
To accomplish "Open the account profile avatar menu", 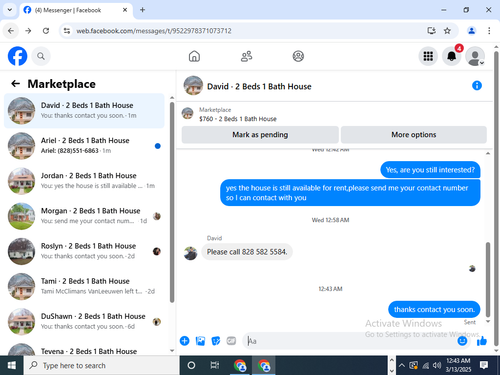I will tap(475, 56).
